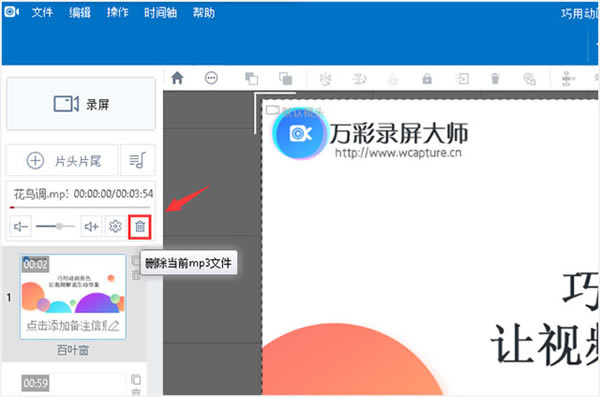
Task: Open the more options ellipsis icon
Action: click(x=211, y=78)
